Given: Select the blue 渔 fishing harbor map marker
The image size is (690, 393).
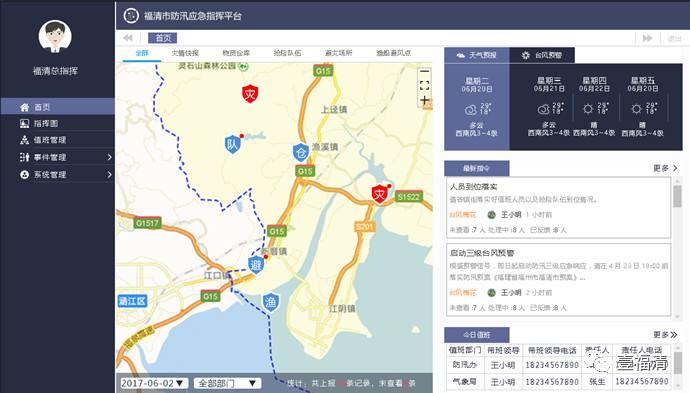Looking at the screenshot, I should coord(270,302).
